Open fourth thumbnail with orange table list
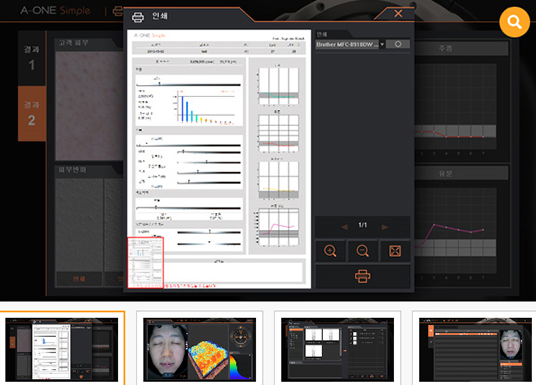Viewport: 536px width, 385px height. point(475,349)
